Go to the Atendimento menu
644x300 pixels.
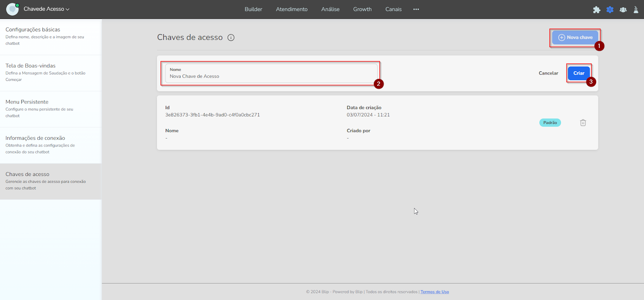291,9
